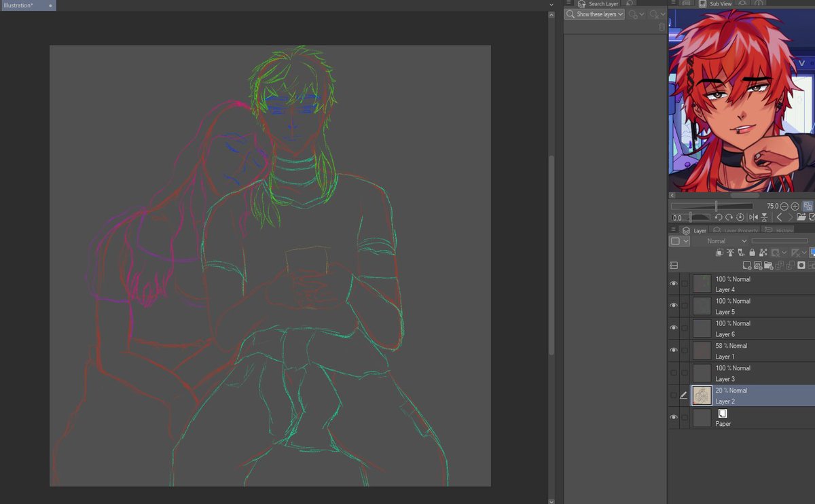Hide Layer 4 using its eye icon

(x=674, y=284)
